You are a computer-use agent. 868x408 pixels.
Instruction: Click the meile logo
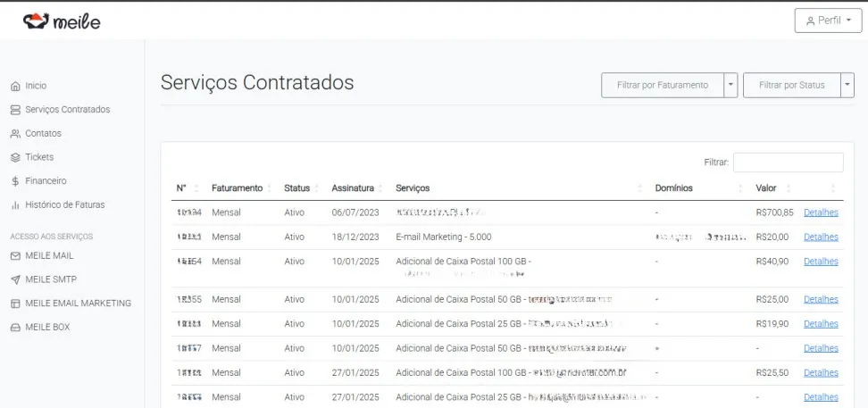click(x=62, y=21)
